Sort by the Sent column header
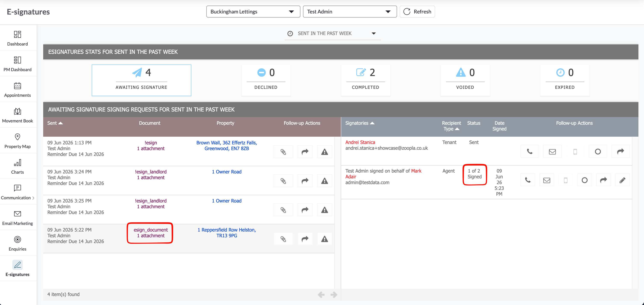Viewport: 644px width, 305px height. tap(55, 123)
